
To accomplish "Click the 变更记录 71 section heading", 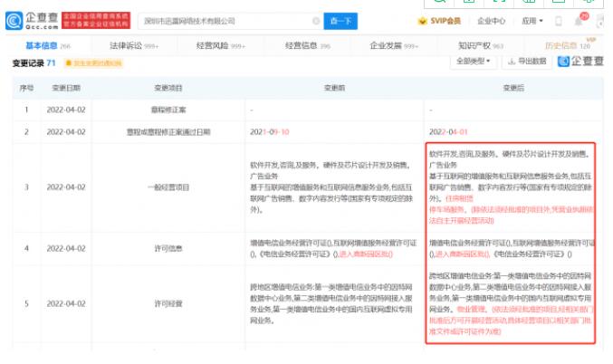I will [x=34, y=63].
